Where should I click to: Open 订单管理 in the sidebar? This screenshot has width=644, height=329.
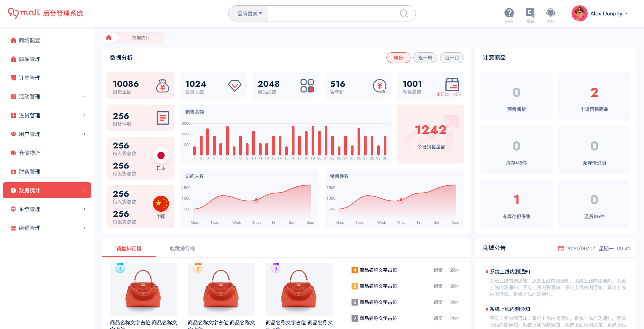[x=30, y=78]
